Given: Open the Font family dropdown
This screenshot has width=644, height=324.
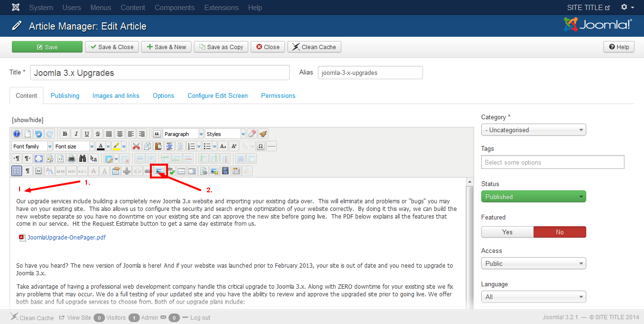Looking at the screenshot, I should 32,146.
